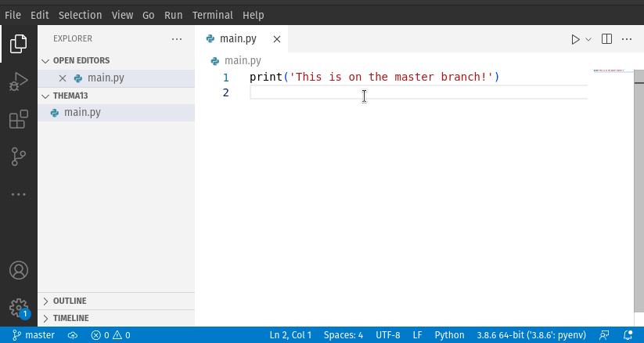Split the editor to the right

(606, 39)
